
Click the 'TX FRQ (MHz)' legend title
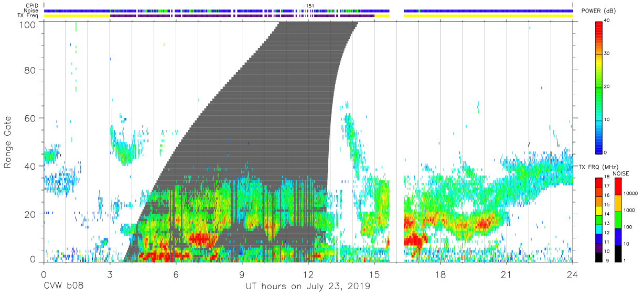point(598,167)
